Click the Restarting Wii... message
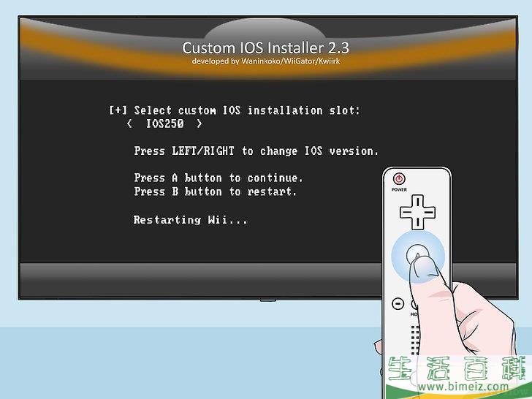The width and height of the screenshot is (532, 399). click(x=190, y=220)
